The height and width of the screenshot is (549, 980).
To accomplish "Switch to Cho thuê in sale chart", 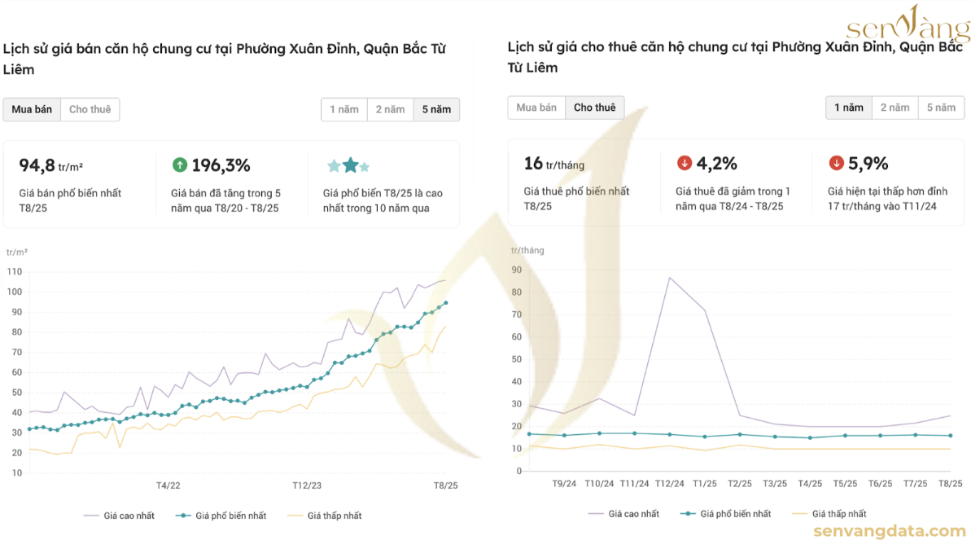I will 90,109.
